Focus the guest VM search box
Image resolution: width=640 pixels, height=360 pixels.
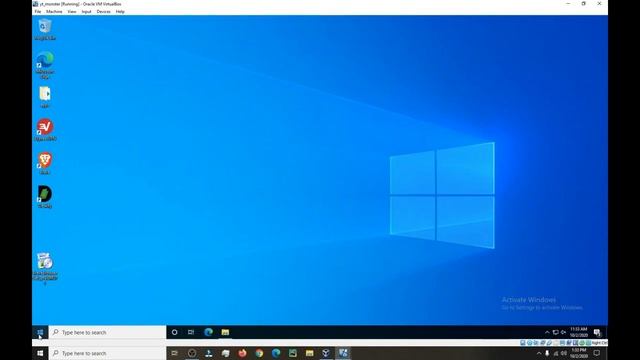(x=107, y=332)
